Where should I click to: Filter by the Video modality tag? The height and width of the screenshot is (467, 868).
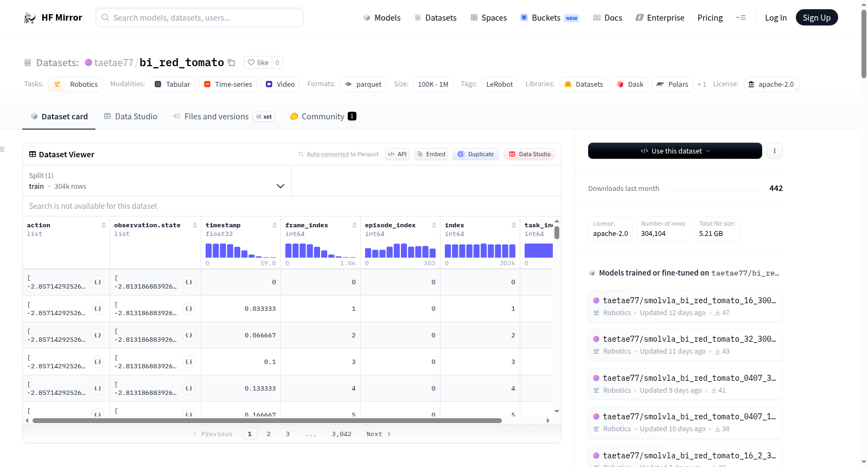[x=280, y=84]
